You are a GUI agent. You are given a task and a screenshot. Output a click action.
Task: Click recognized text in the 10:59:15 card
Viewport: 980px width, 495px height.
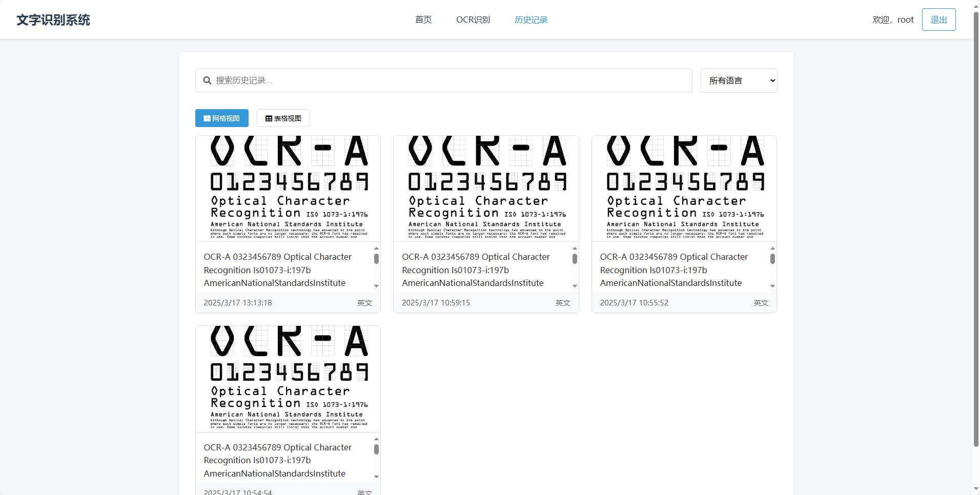tap(476, 270)
